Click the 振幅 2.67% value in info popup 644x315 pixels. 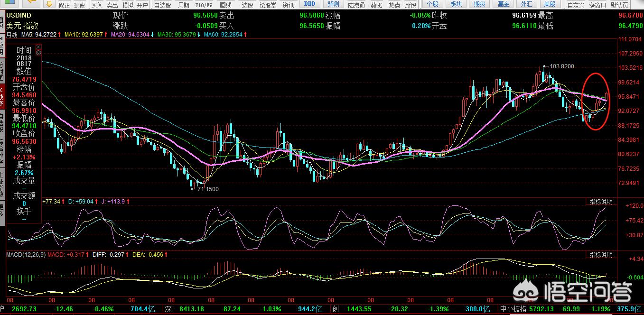pyautogui.click(x=24, y=173)
